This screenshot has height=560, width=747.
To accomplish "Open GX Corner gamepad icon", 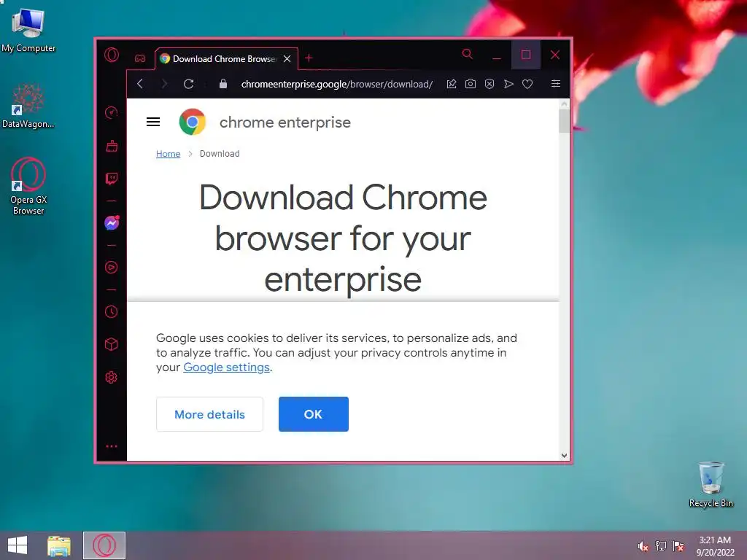I will 140,58.
